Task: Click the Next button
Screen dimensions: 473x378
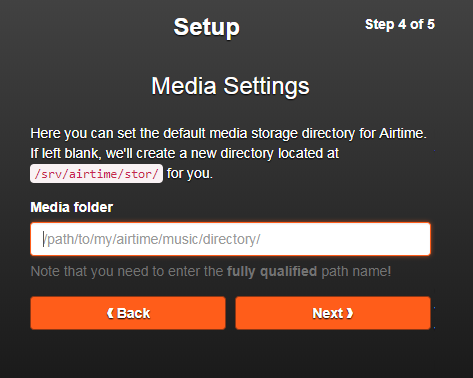Action: [x=333, y=313]
